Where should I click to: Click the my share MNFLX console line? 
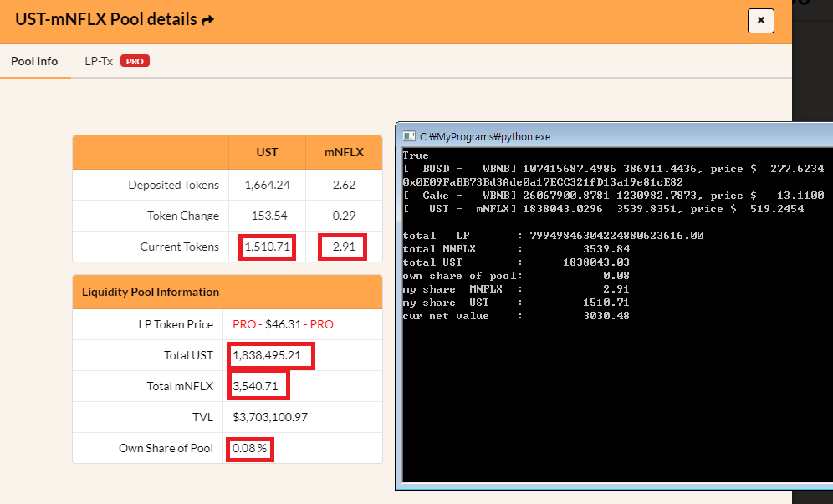point(516,289)
